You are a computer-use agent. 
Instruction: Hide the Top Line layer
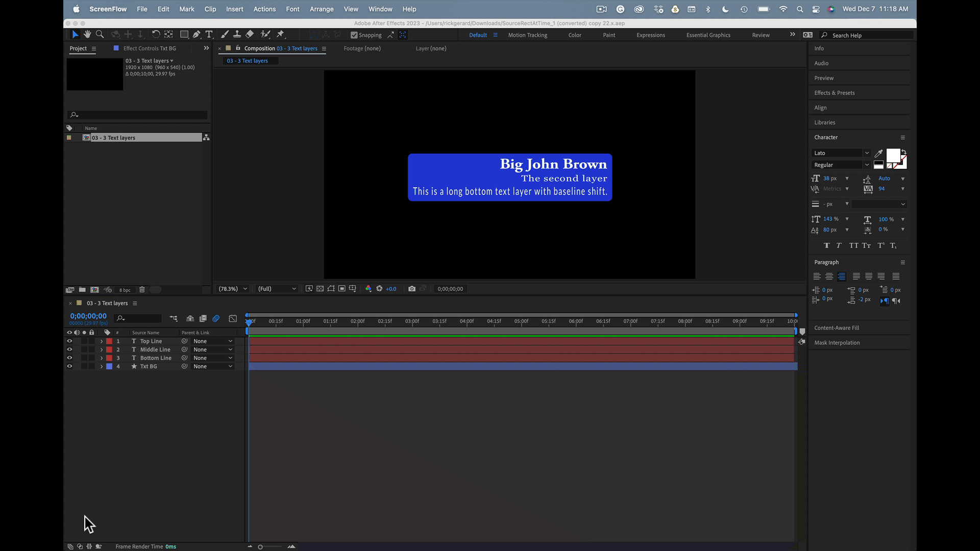[x=69, y=341]
